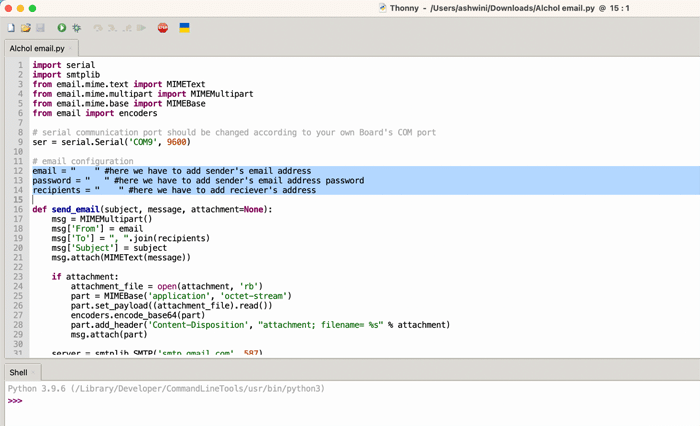Create a new file from toolbar

point(11,28)
